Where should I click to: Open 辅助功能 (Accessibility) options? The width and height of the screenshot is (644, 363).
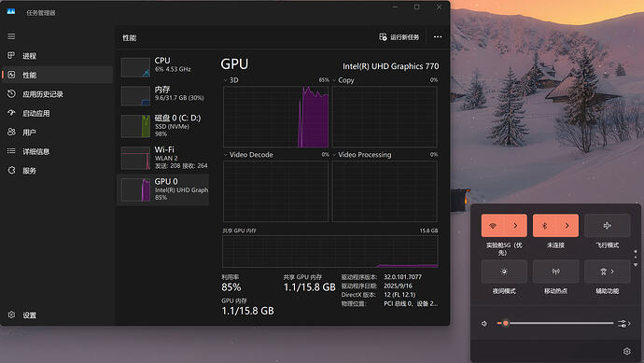(x=607, y=272)
